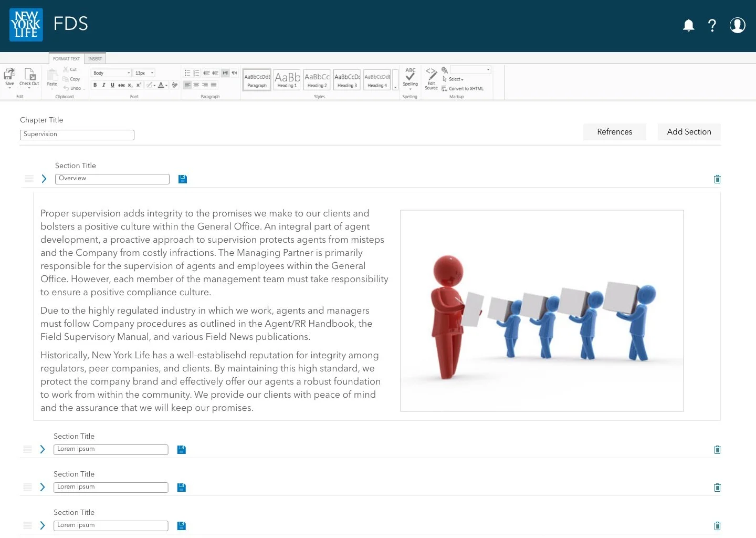756x538 pixels.
Task: Open help question mark
Action: [712, 25]
